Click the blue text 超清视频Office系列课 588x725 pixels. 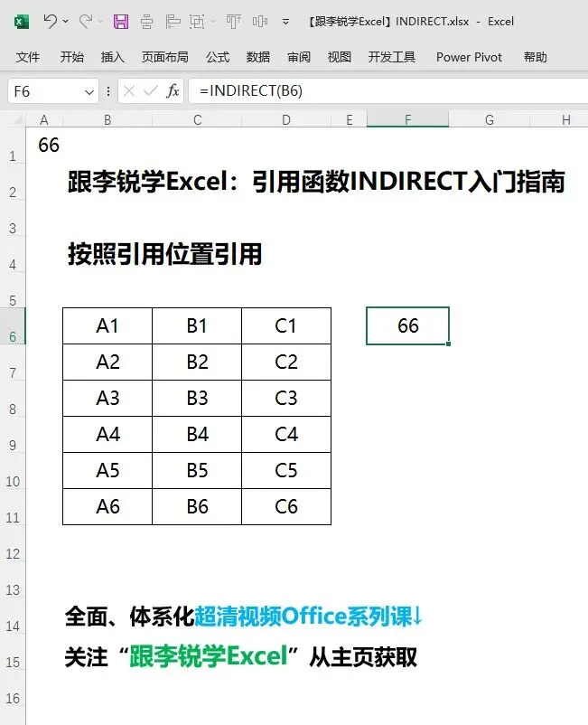coord(303,617)
